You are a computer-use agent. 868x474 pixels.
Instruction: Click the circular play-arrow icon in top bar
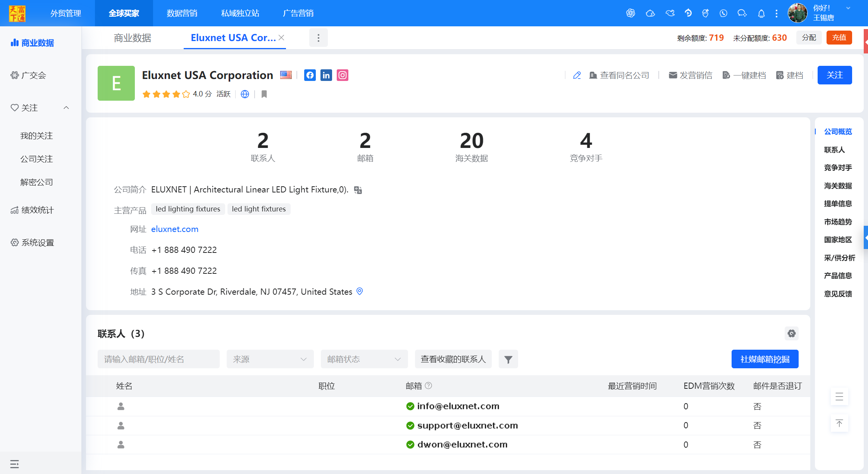pyautogui.click(x=688, y=13)
